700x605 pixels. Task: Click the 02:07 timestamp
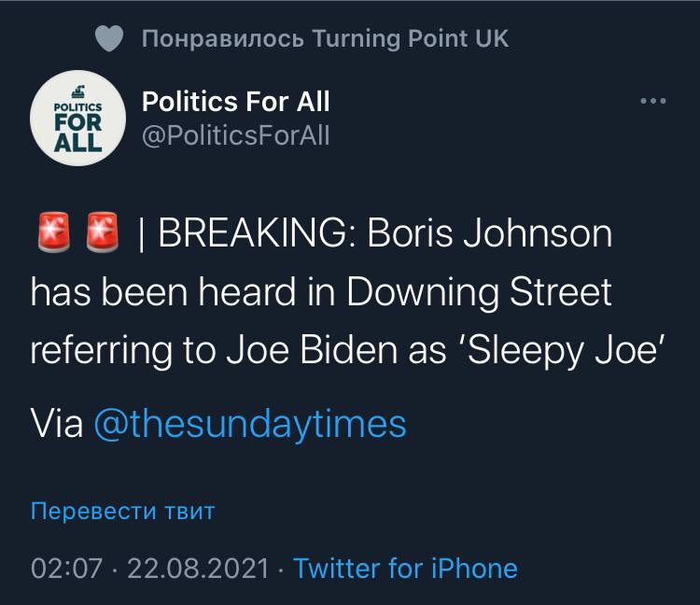click(x=64, y=567)
